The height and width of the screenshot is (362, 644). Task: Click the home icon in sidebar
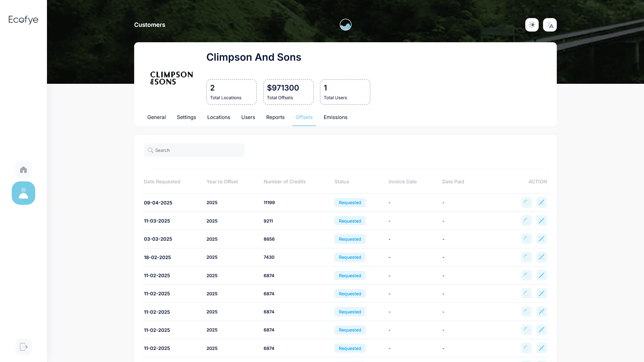pos(23,170)
